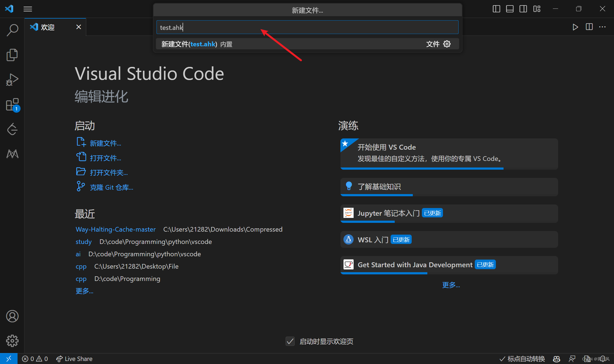This screenshot has width=614, height=364.
Task: Select the 欢迎 welcome tab
Action: (x=48, y=27)
